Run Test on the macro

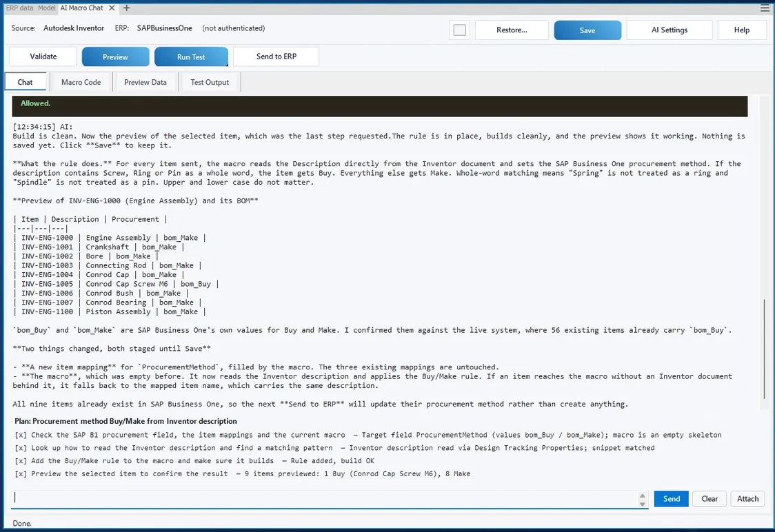pyautogui.click(x=191, y=57)
